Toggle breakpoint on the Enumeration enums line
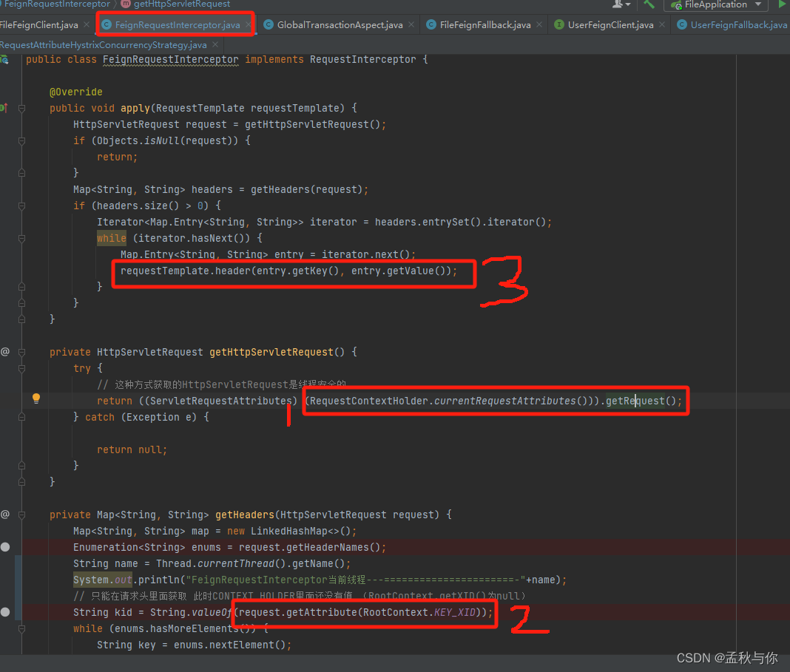The height and width of the screenshot is (672, 790). (5, 547)
